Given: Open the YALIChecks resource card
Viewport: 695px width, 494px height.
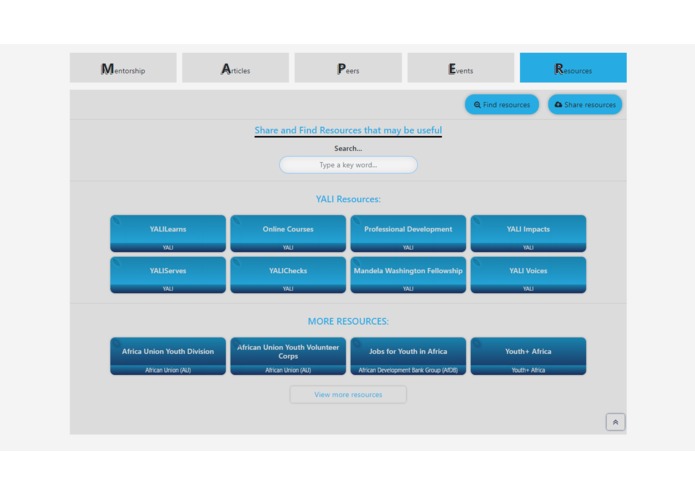Looking at the screenshot, I should [288, 275].
